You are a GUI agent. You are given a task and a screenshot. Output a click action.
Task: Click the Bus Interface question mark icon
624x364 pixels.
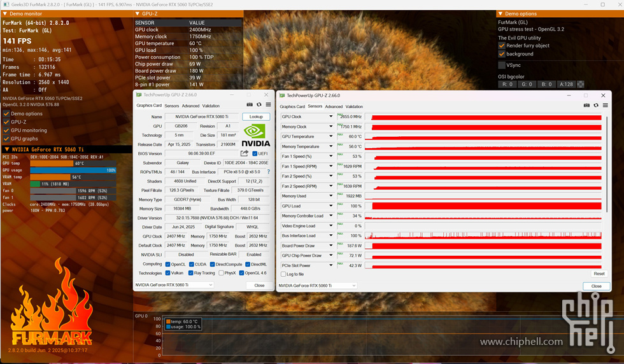pos(269,172)
